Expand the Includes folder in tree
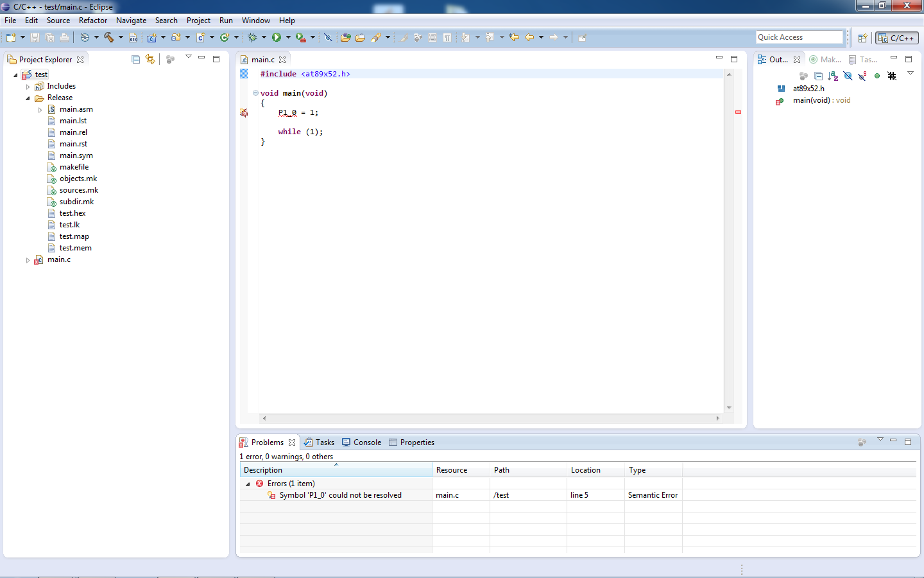 28,87
